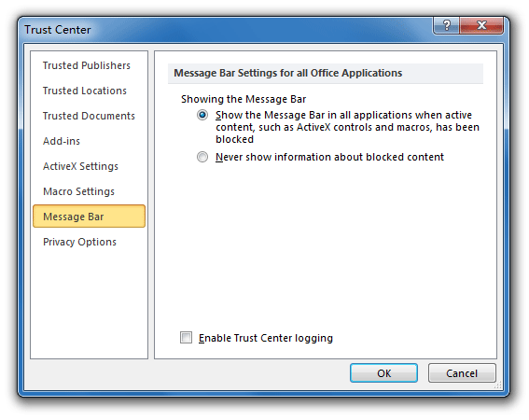
Task: Confirm settings with the OK button
Action: (x=384, y=373)
